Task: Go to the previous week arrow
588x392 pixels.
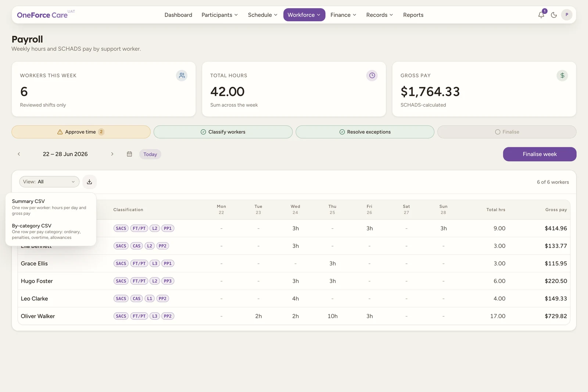Action: pos(19,154)
